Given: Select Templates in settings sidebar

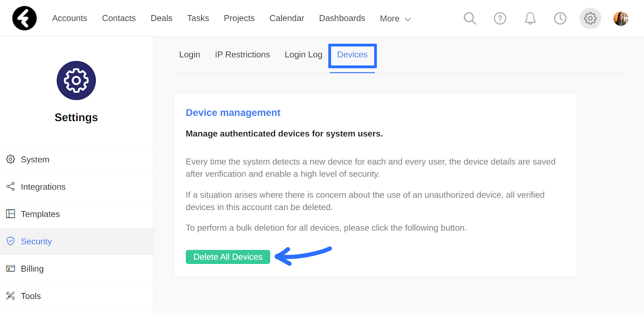Looking at the screenshot, I should (76, 214).
